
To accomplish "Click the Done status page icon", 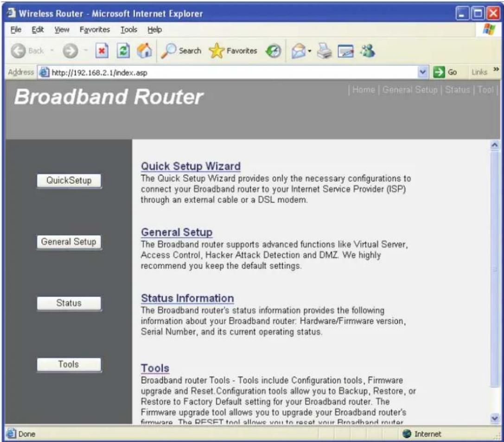I will (11, 434).
